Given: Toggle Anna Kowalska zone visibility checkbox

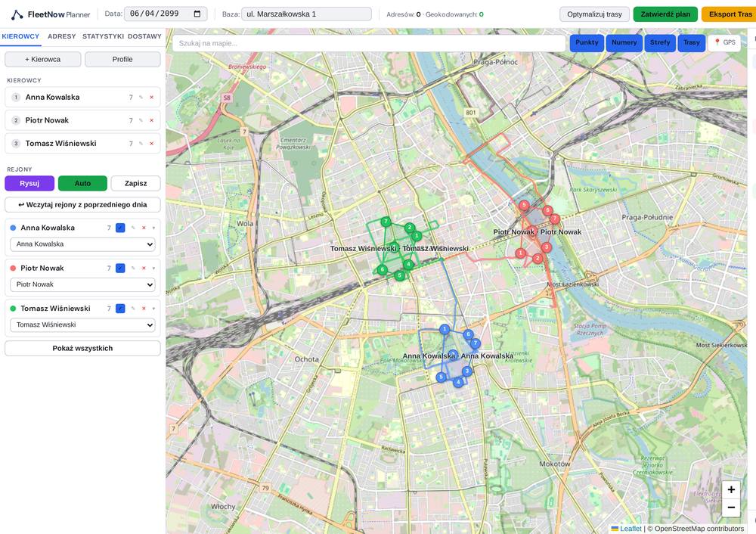Looking at the screenshot, I should [120, 228].
